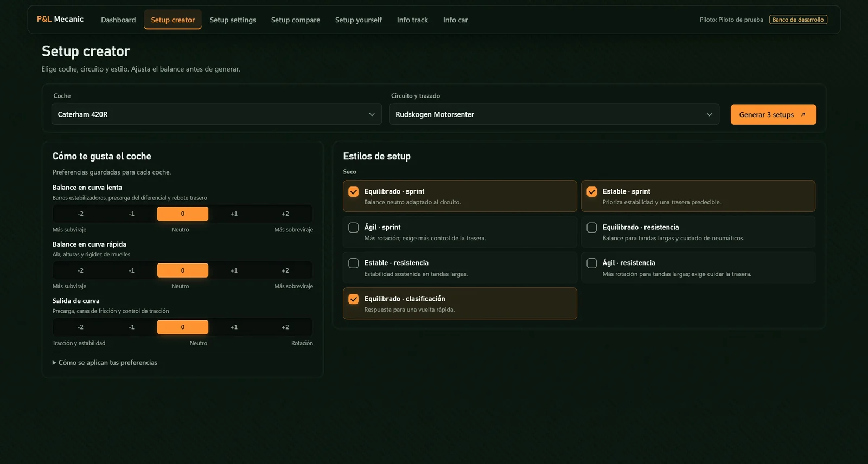Screen dimensions: 868x464
Task: Select 0 for Salida de curva
Action: 183,327
